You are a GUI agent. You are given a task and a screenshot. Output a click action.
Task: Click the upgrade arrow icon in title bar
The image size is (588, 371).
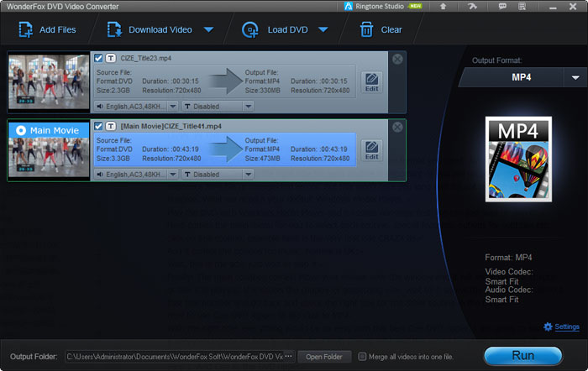point(443,7)
